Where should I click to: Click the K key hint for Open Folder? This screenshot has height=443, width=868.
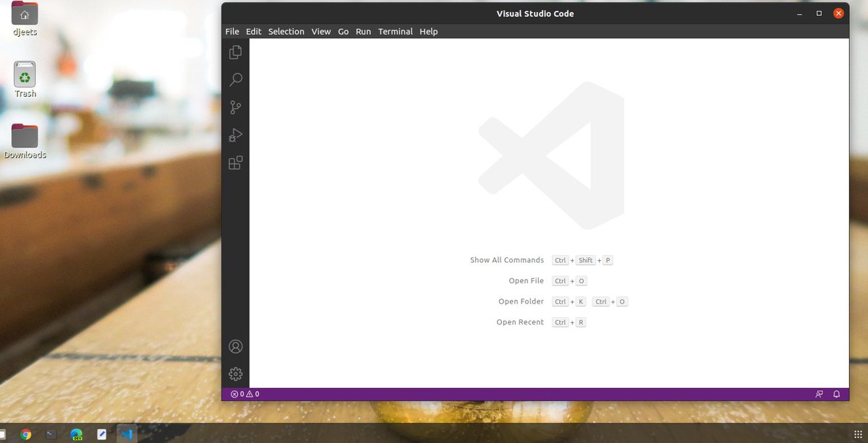click(581, 301)
